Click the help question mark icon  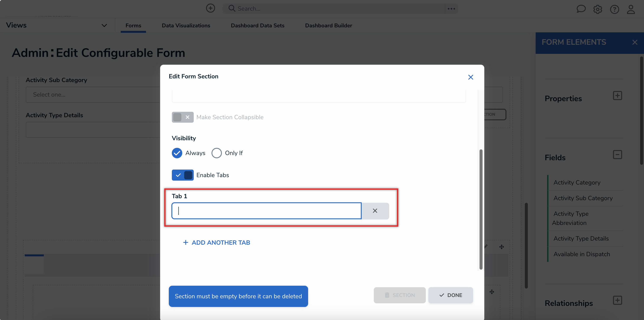[x=614, y=9]
